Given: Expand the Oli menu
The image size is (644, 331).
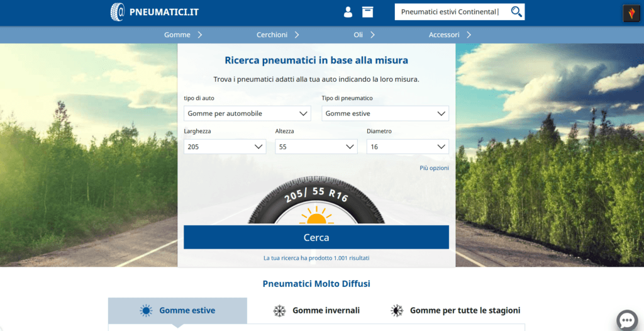Looking at the screenshot, I should coord(364,35).
